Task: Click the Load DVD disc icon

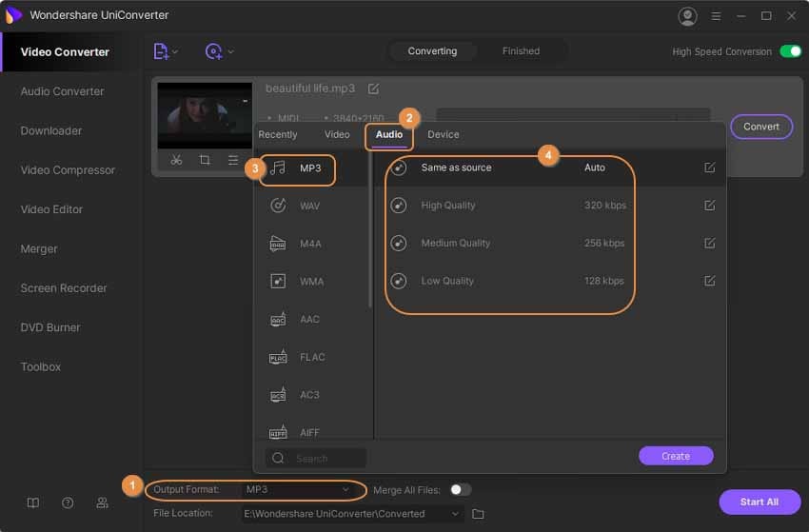Action: click(213, 51)
